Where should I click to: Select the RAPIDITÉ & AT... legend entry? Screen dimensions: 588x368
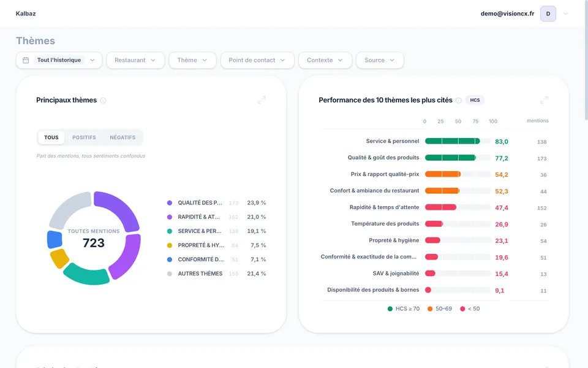(216, 217)
